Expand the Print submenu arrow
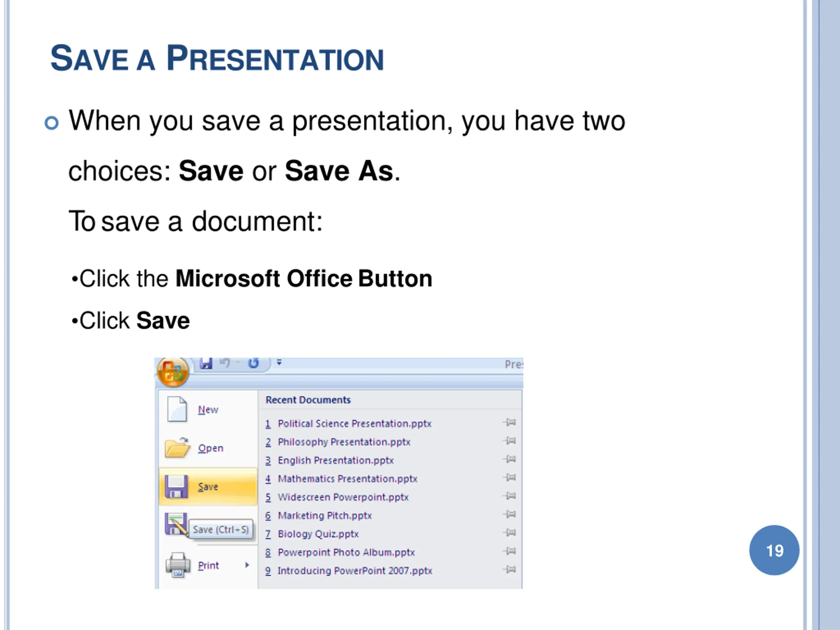 click(247, 565)
